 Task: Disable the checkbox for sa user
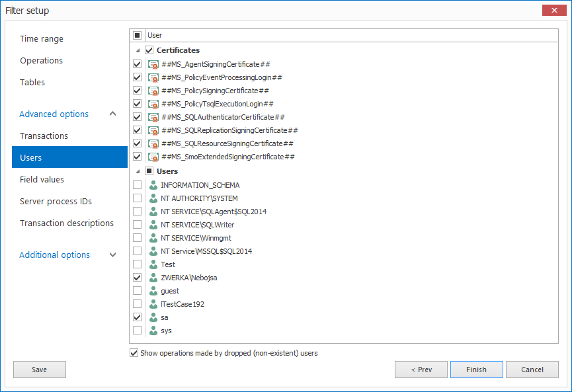pos(137,317)
